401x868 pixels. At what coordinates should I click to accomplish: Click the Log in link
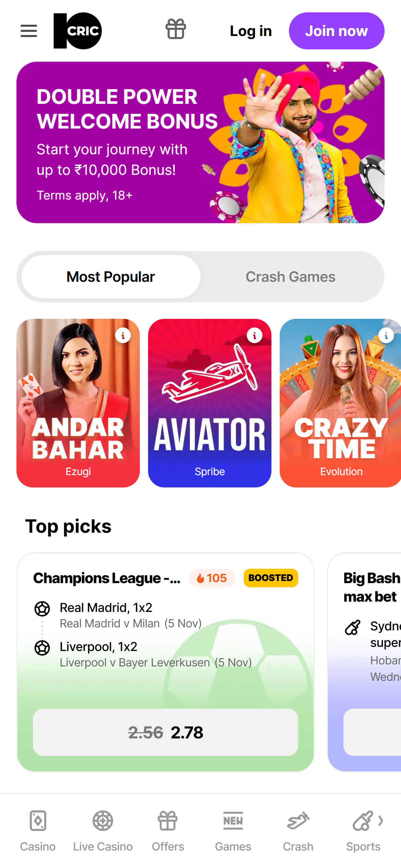pyautogui.click(x=251, y=31)
